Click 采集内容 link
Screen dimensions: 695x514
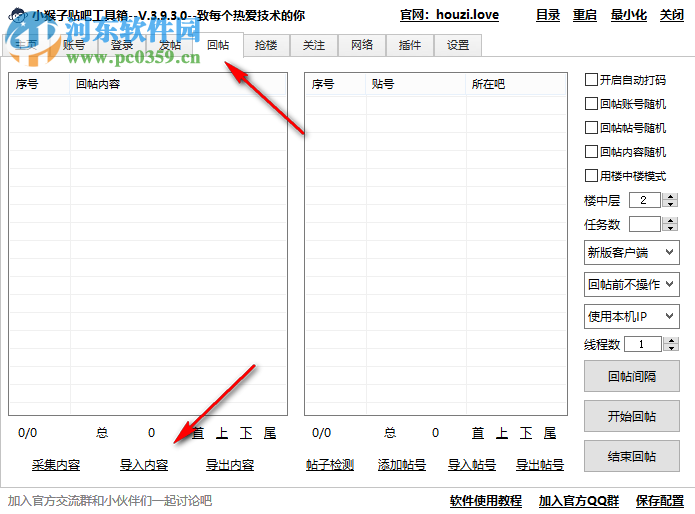click(x=56, y=465)
